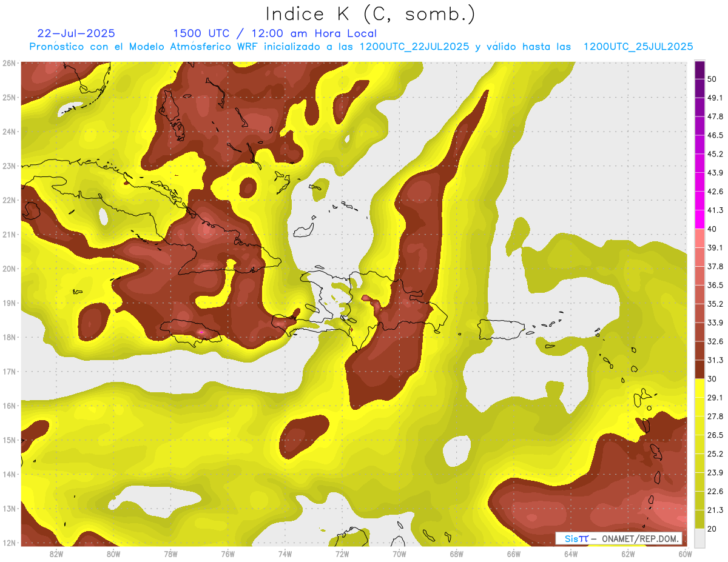Pick the magenta swatch between 40 and 41.3
This screenshot has width=728, height=562.
click(699, 219)
